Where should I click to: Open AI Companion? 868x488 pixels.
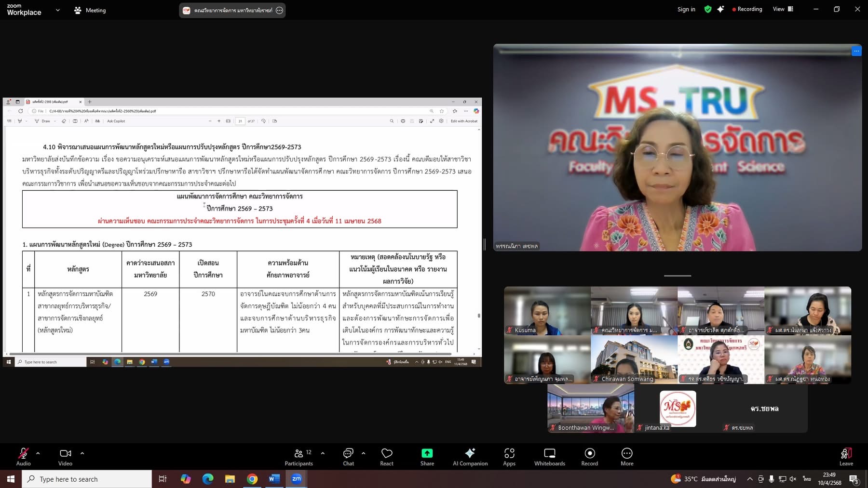pyautogui.click(x=470, y=457)
